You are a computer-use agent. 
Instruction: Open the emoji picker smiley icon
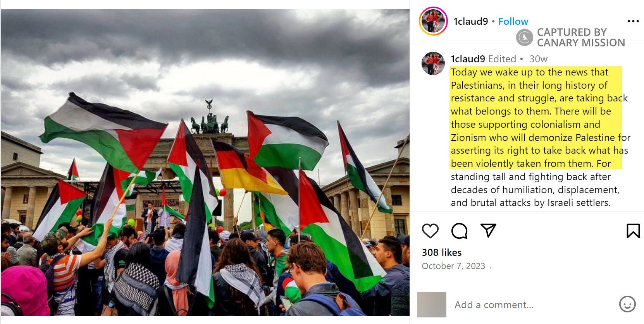(627, 304)
